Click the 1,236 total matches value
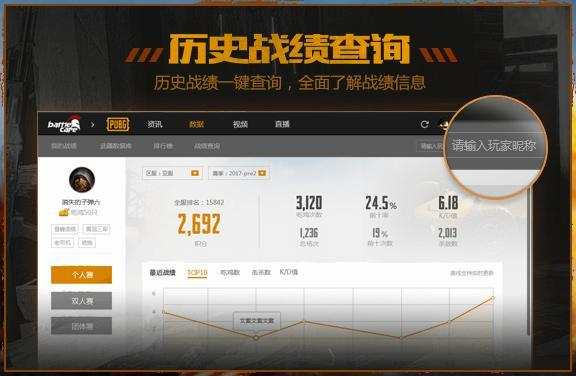The width and height of the screenshot is (576, 376). click(309, 233)
